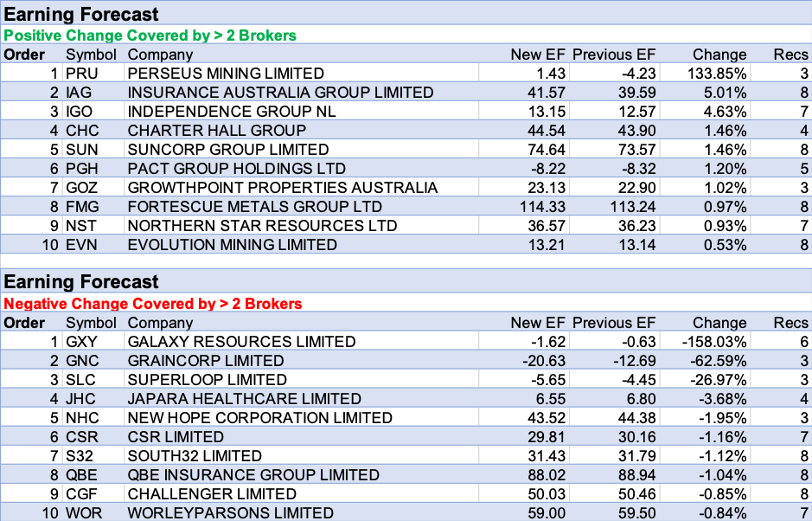Select INSURANCE AUSTRALIA GROUP LIMITED company cell

280,93
